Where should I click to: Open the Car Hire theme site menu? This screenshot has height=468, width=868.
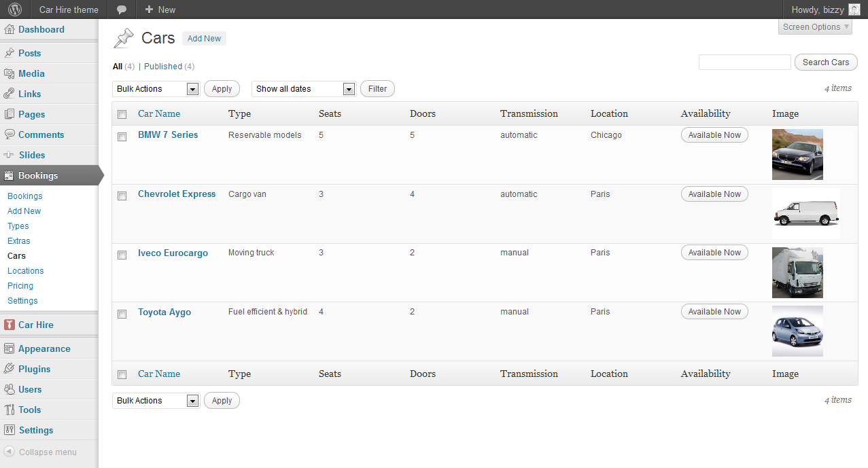click(69, 10)
